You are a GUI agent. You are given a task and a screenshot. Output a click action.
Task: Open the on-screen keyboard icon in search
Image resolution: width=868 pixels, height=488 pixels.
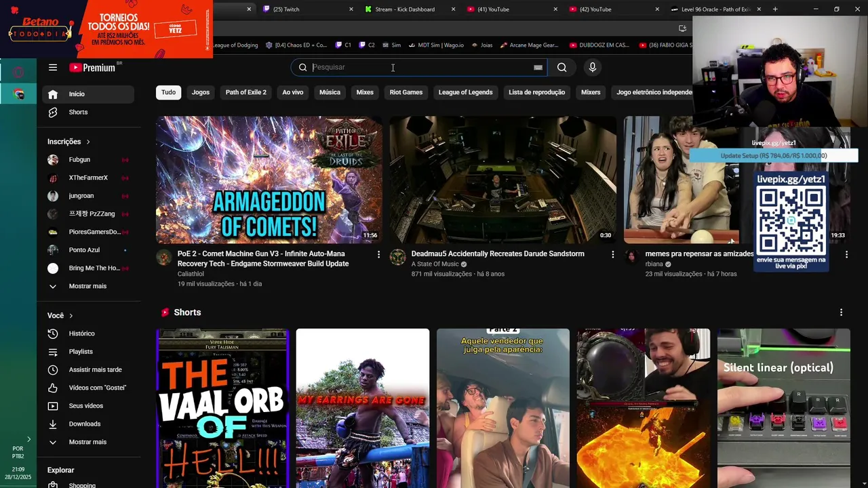coord(538,67)
